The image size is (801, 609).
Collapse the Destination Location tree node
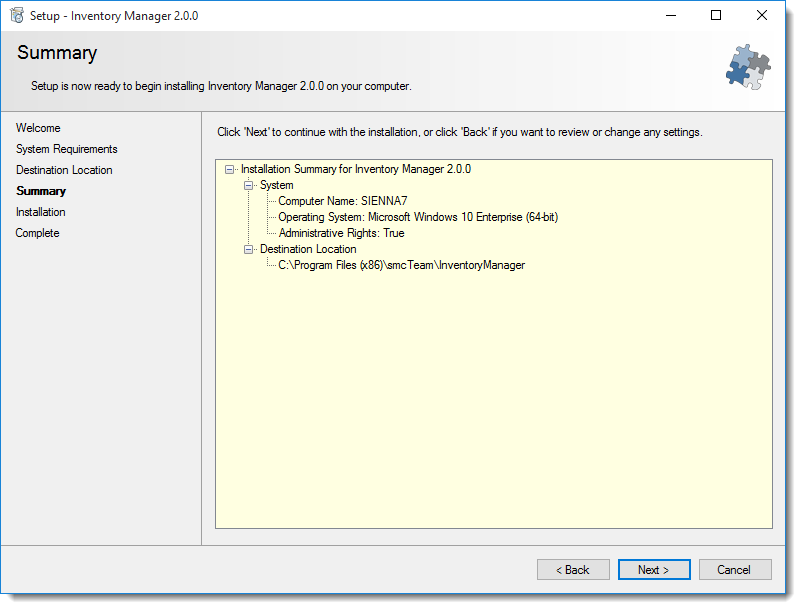(248, 249)
